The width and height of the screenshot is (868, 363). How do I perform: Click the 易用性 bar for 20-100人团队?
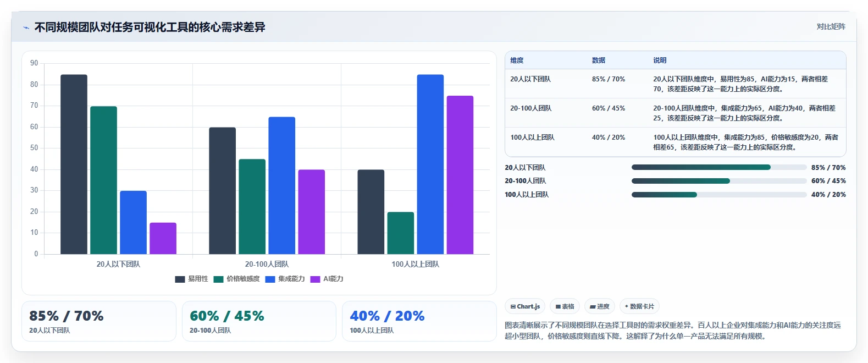point(222,191)
